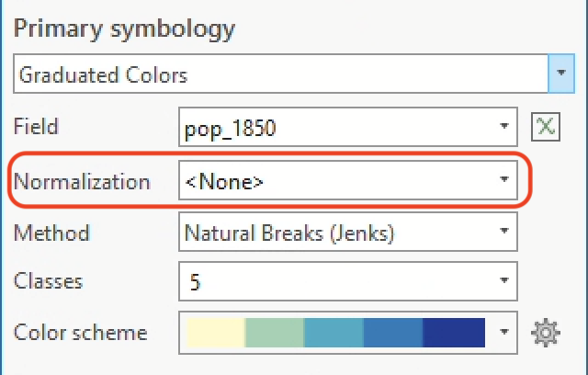Open color scheme options gear icon
This screenshot has width=588, height=375.
point(546,332)
